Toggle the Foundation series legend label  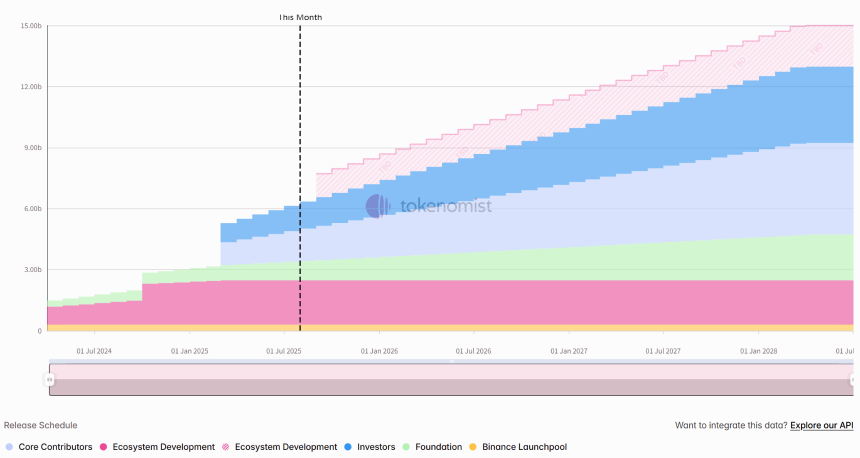(x=439, y=447)
